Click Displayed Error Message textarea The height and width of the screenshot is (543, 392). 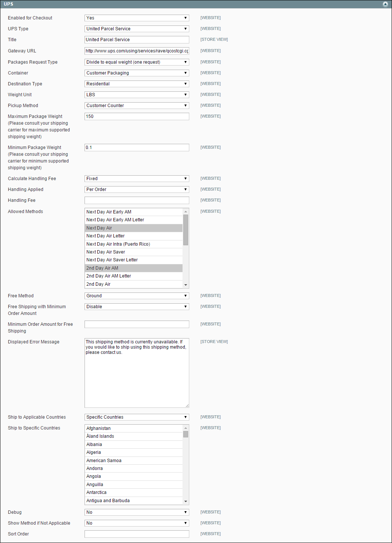[137, 373]
